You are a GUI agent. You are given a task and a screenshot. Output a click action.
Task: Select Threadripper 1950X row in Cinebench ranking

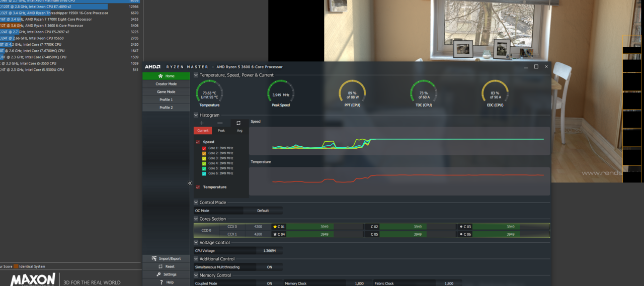coord(70,13)
